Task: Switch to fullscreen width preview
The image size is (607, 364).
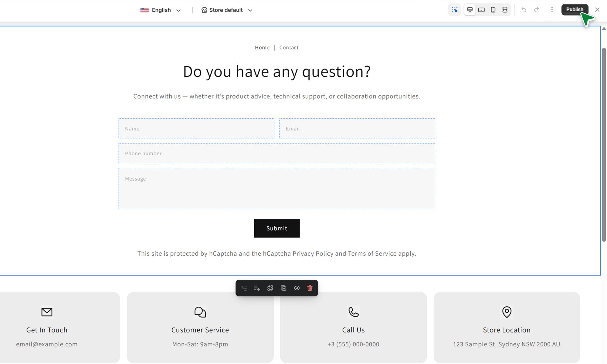Action: (x=505, y=10)
